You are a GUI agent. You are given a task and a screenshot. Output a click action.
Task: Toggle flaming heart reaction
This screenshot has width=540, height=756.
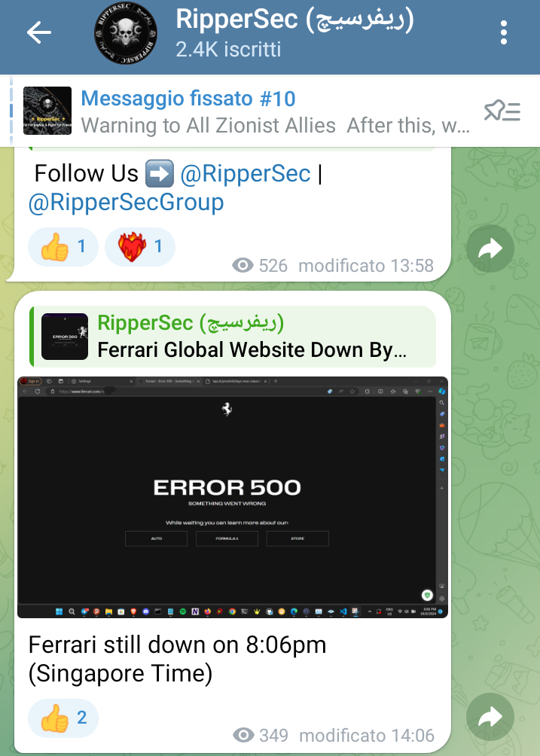[x=140, y=247]
